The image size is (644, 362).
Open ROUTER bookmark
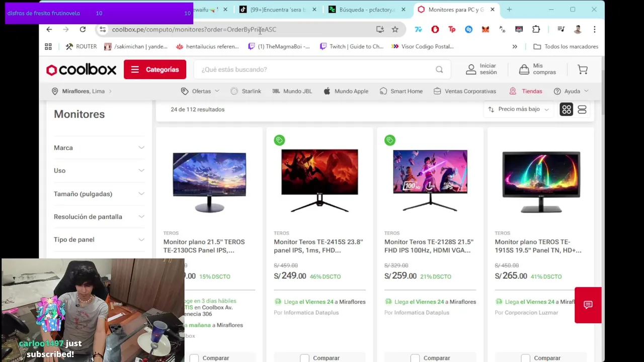pos(81,46)
